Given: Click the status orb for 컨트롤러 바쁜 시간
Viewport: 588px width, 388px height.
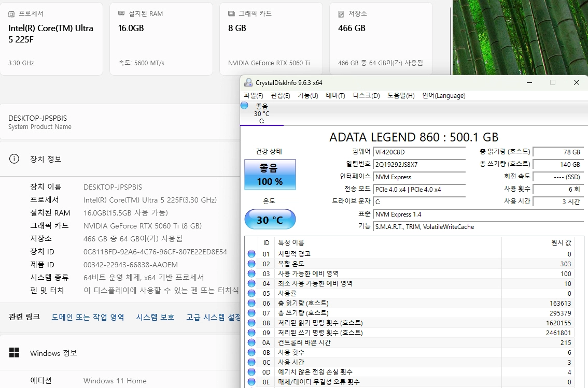Looking at the screenshot, I should (x=251, y=342).
